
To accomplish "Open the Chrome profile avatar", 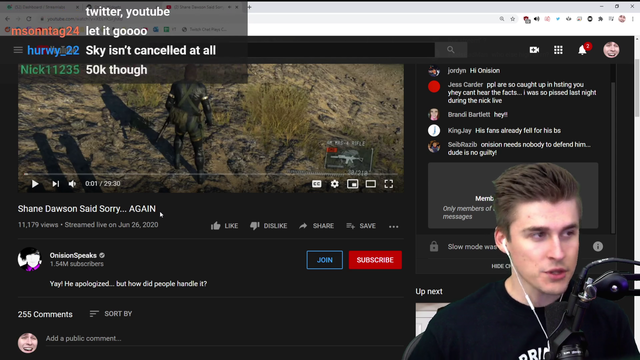I will (x=622, y=19).
